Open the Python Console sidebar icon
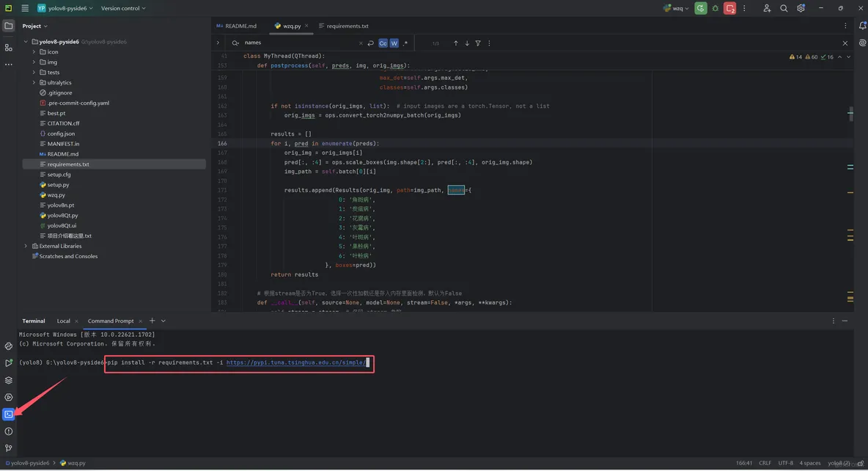 click(x=8, y=346)
